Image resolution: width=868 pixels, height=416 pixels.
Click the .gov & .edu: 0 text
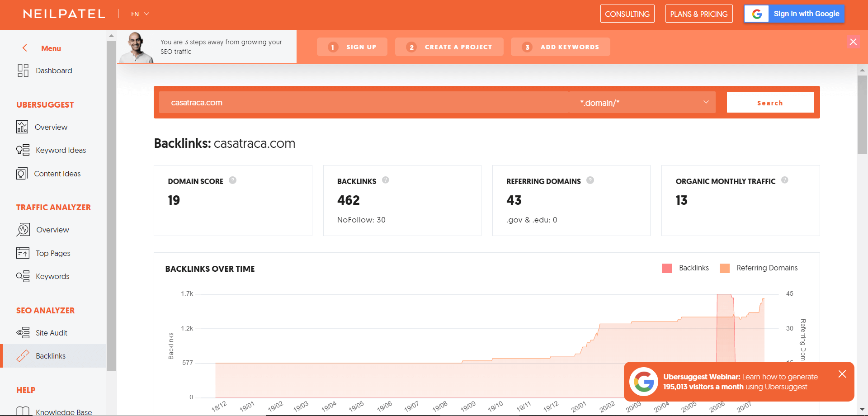pos(532,220)
